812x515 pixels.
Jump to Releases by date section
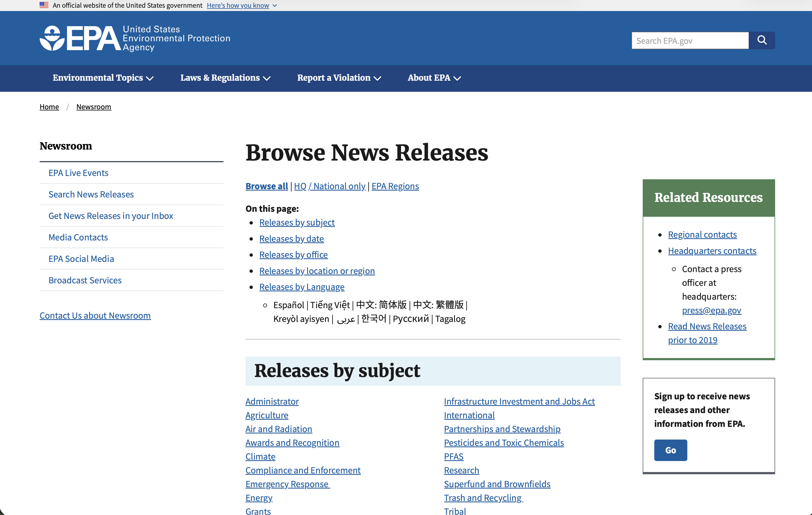(x=291, y=238)
